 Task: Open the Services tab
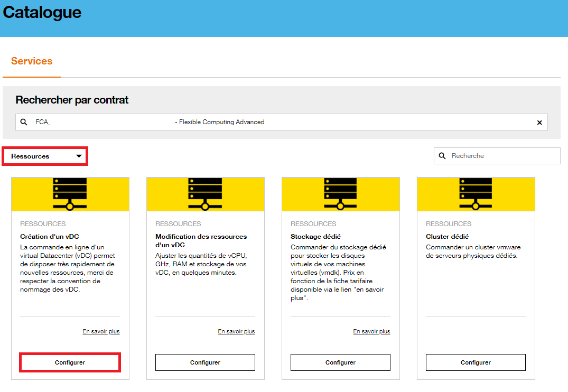click(x=32, y=61)
